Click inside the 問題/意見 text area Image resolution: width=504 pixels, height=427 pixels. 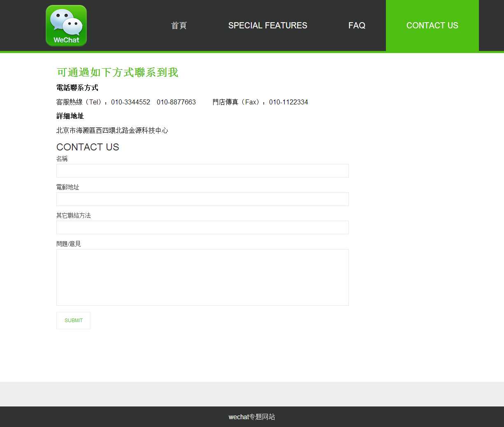[202, 277]
